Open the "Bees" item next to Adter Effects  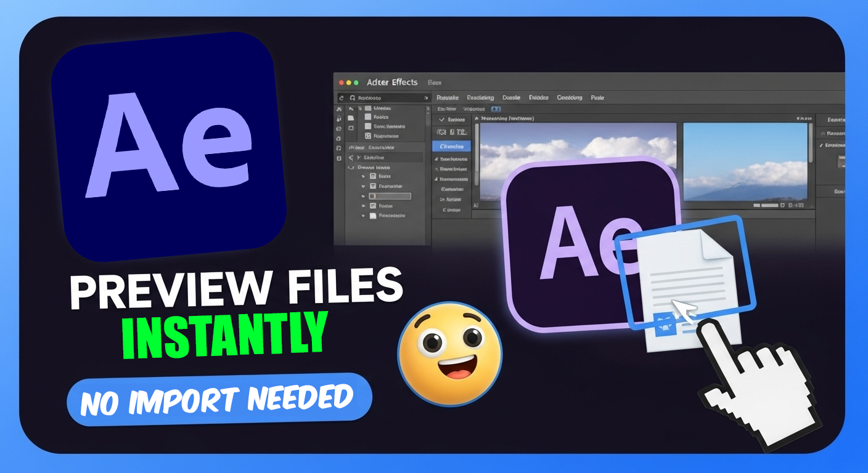click(x=435, y=83)
